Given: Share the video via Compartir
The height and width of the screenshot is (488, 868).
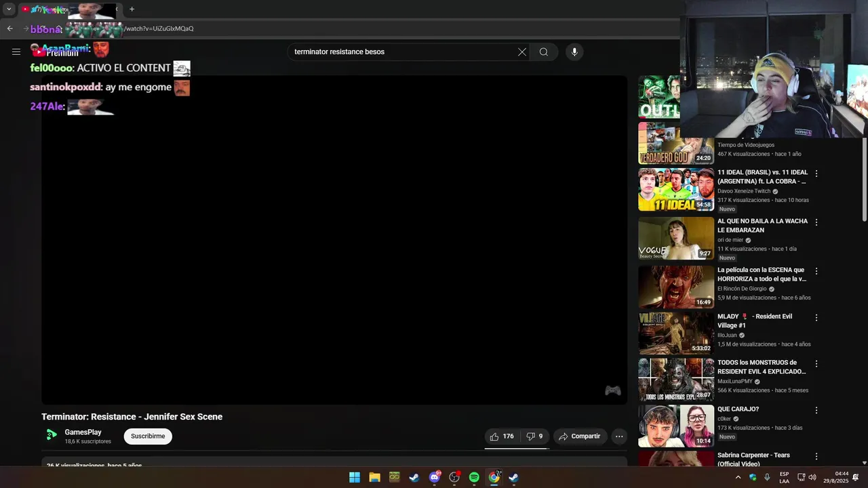Looking at the screenshot, I should point(580,436).
